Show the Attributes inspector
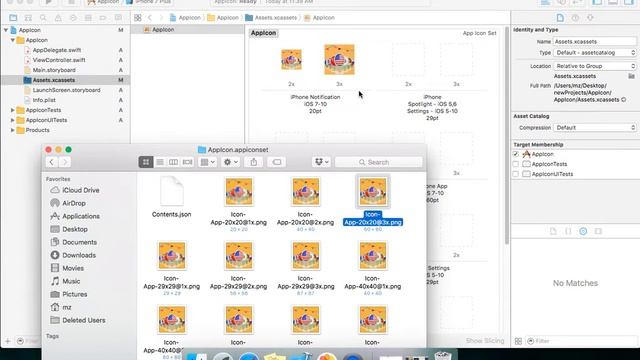The image size is (640, 360). (x=590, y=18)
